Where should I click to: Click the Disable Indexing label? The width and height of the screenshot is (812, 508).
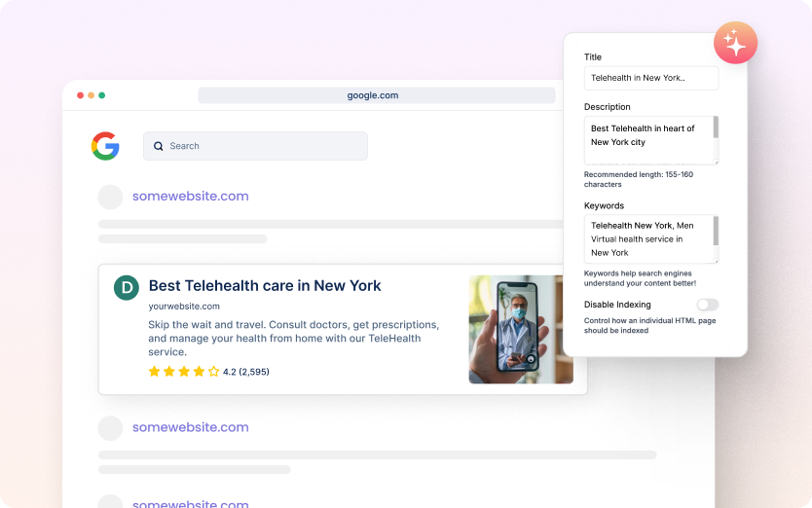point(617,305)
